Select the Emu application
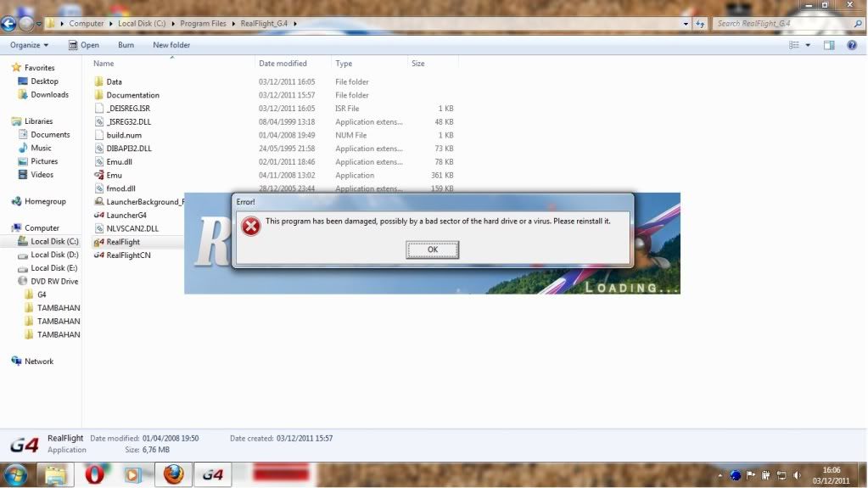The width and height of the screenshot is (868, 488). coord(114,175)
